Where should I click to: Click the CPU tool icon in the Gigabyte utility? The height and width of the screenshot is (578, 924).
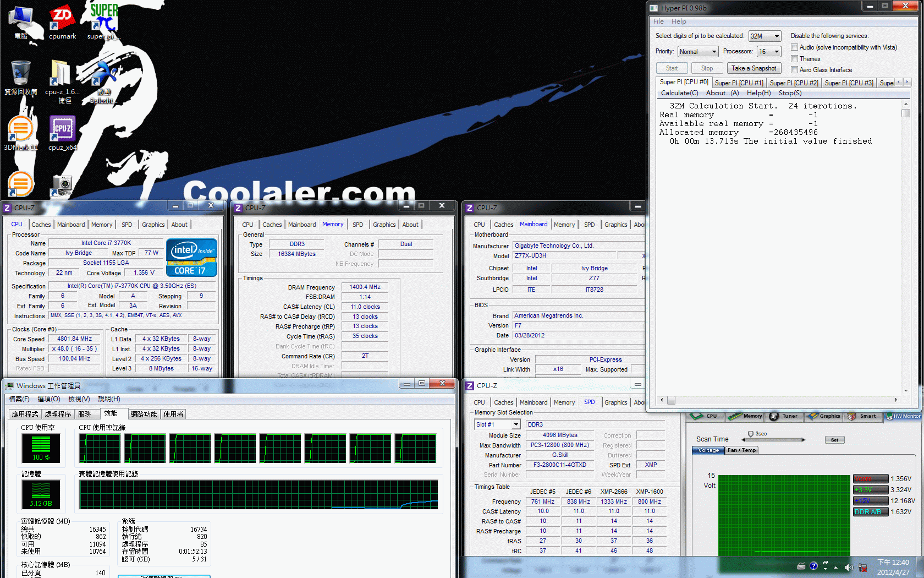click(x=704, y=416)
